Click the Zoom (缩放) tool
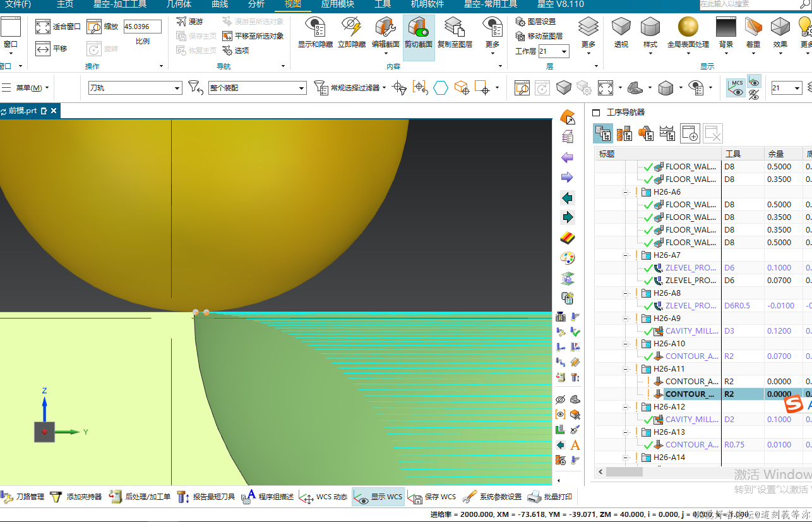812x522 pixels. [103, 27]
